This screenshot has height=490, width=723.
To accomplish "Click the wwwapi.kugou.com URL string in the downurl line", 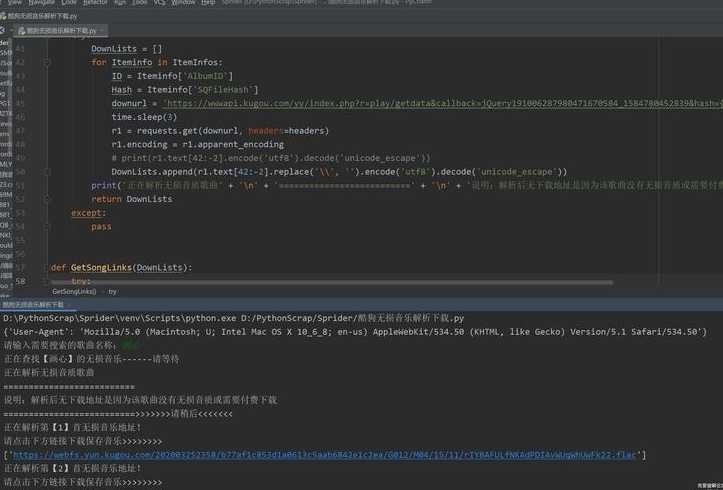I will (443, 103).
